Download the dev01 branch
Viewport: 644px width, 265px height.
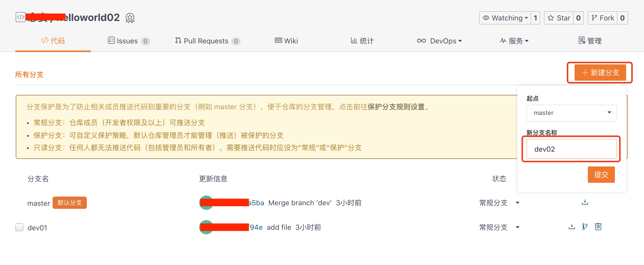pos(572,227)
